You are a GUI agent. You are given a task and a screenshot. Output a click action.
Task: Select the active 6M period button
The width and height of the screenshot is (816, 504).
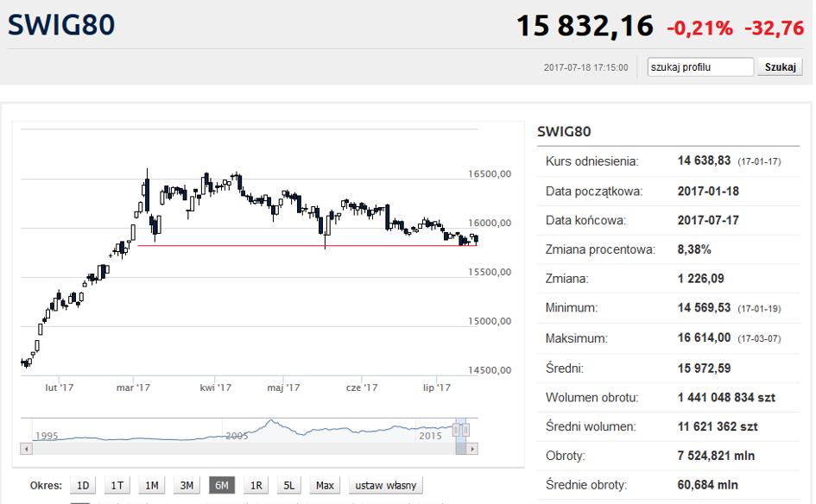[x=221, y=485]
